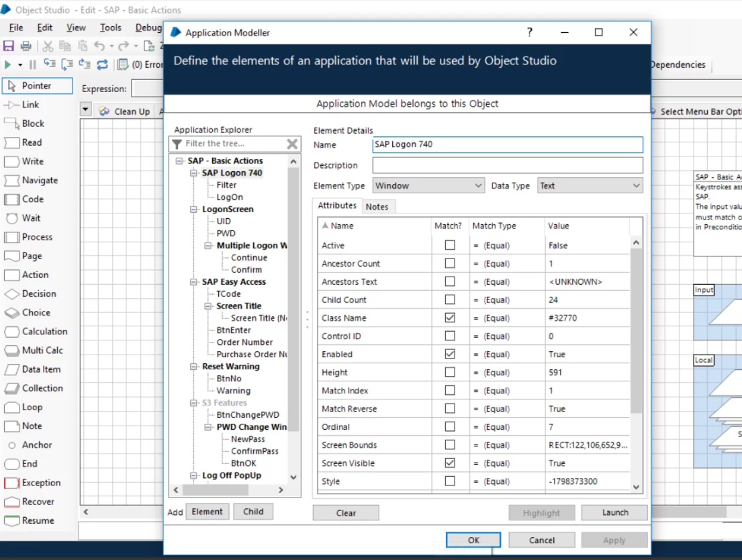
Task: Select the Block tool
Action: coord(25,124)
